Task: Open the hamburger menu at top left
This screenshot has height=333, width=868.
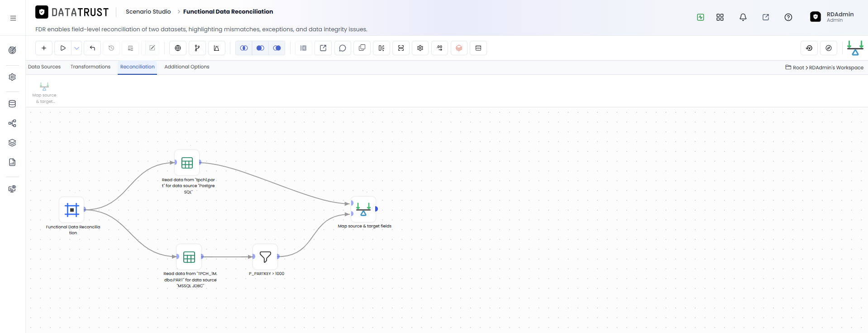Action: (x=13, y=18)
